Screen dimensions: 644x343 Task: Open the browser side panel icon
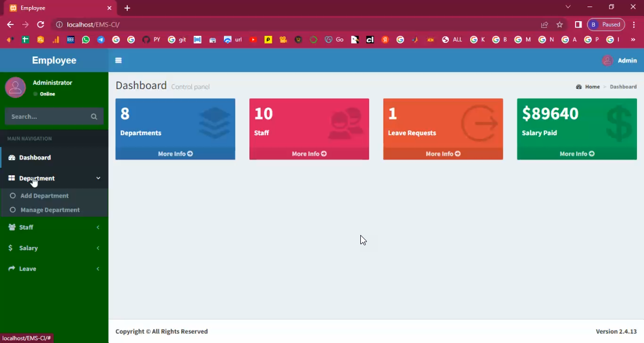tap(578, 24)
